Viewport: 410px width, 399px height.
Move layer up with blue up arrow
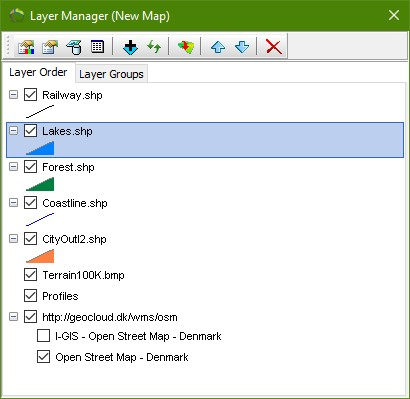pyautogui.click(x=218, y=47)
